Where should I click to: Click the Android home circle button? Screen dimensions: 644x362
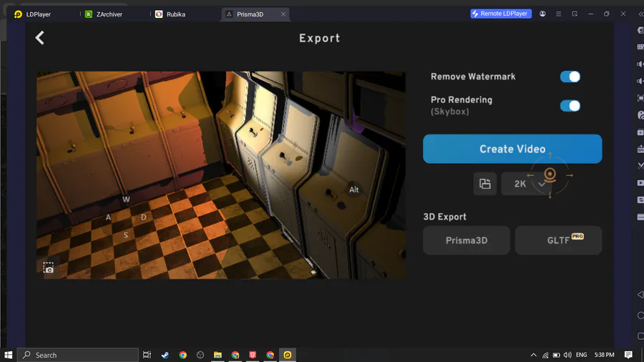pos(640,315)
